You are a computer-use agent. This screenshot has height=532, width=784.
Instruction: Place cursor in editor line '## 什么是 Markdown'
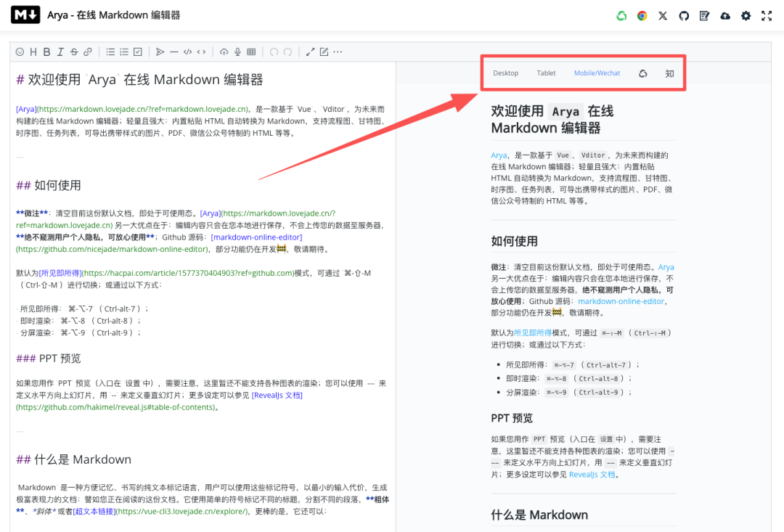click(73, 459)
